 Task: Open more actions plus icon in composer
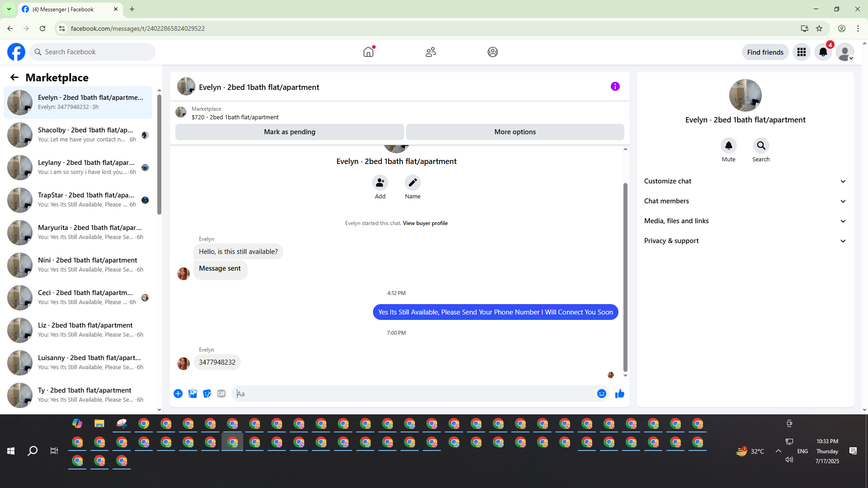pos(178,394)
